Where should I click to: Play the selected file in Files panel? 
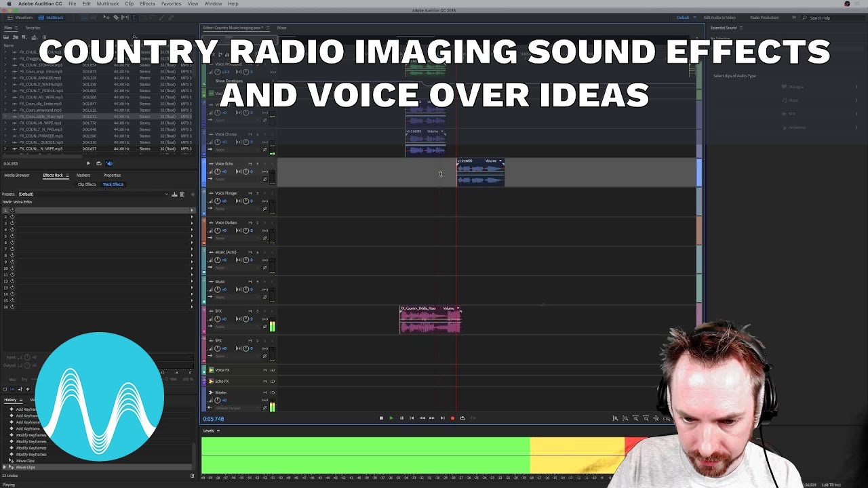pos(87,163)
